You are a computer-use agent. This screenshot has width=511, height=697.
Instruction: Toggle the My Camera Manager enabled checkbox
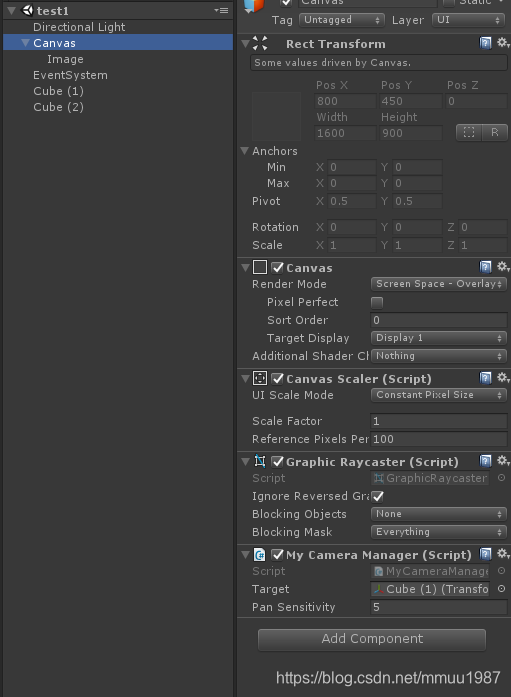coord(278,555)
